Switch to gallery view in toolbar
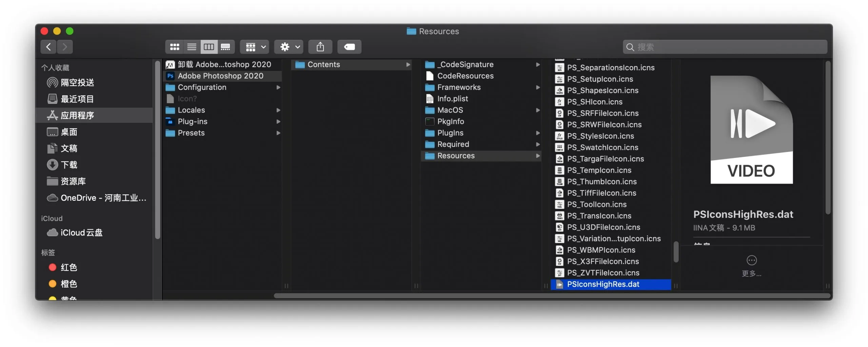Image resolution: width=868 pixels, height=347 pixels. (x=225, y=47)
